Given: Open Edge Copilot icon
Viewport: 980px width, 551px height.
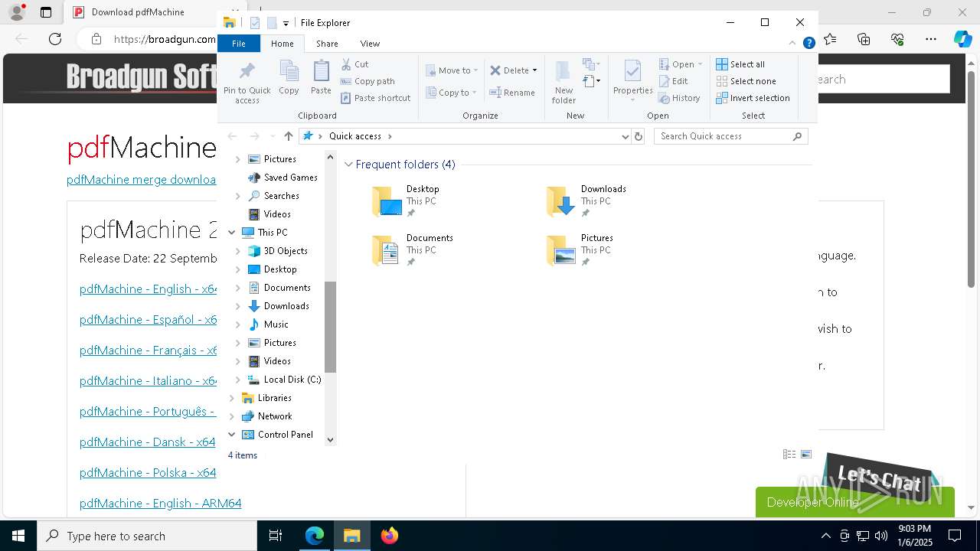Looking at the screenshot, I should pyautogui.click(x=962, y=39).
